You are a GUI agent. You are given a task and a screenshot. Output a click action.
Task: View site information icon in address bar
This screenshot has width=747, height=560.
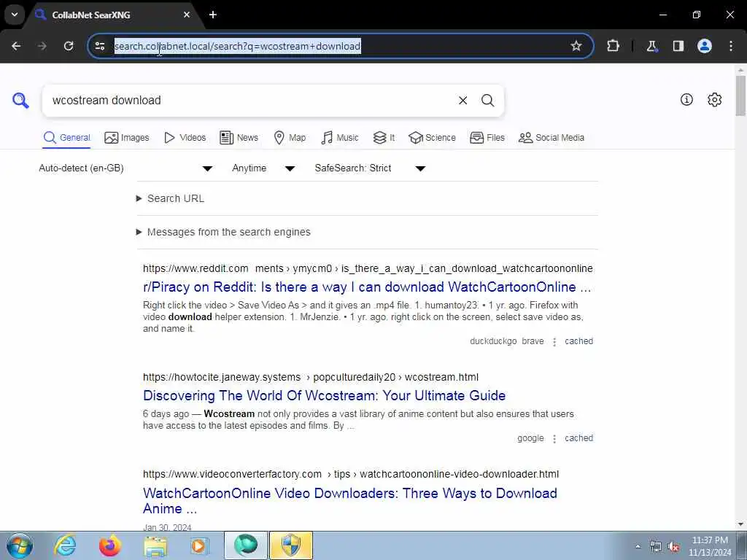click(x=100, y=46)
